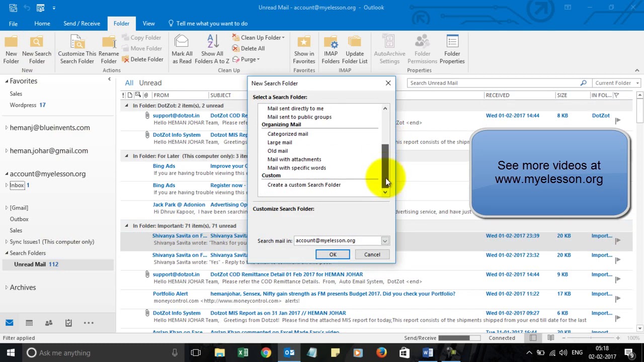This screenshot has width=644, height=362.
Task: Click the Ask me anything Cortana box
Action: click(103, 353)
